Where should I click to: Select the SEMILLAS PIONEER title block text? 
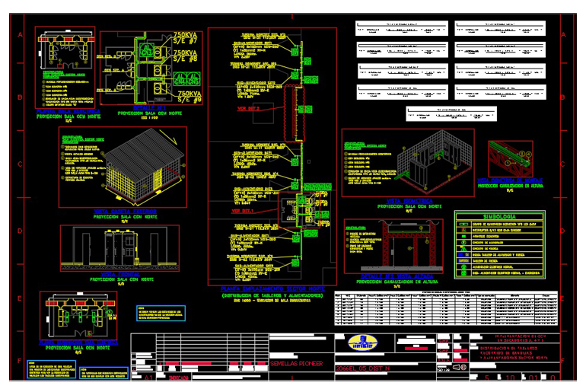[x=296, y=365]
